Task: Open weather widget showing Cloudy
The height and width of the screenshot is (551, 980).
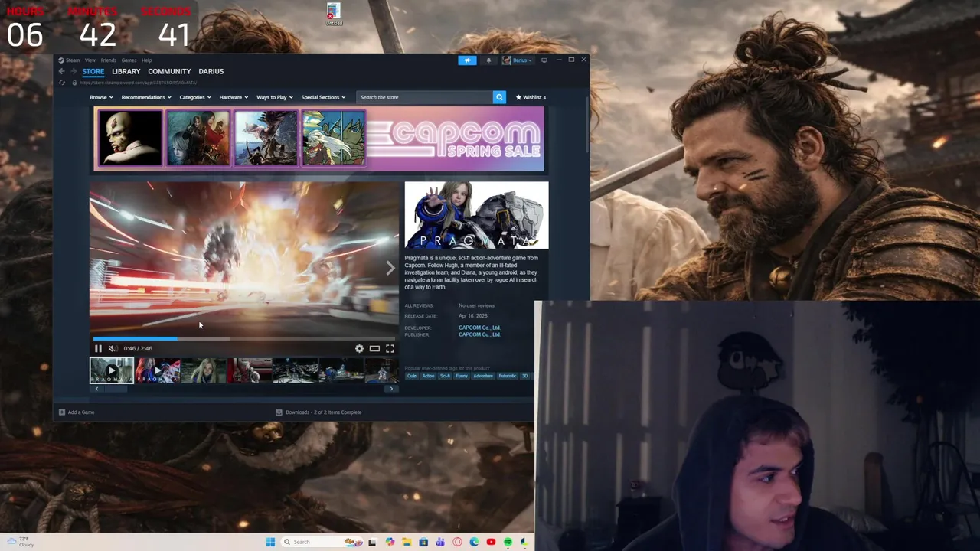Action: 21,542
